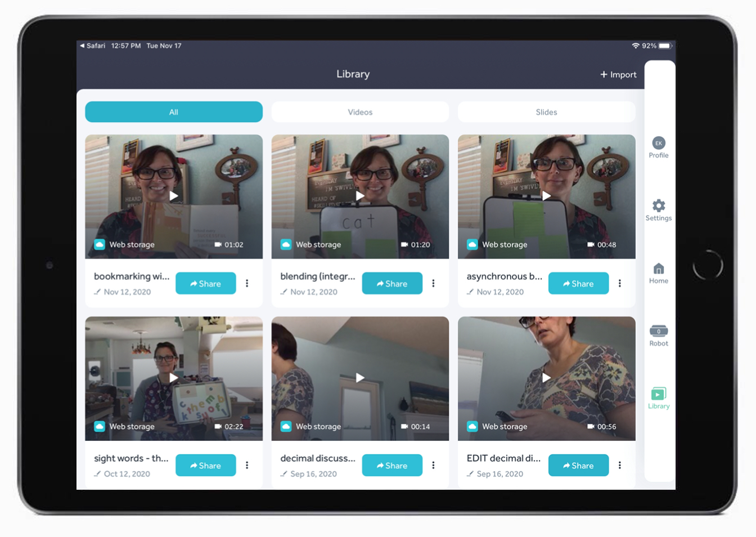Screen dimensions: 756x537
Task: Click Web storage cloud icon on blending video
Action: click(x=286, y=244)
